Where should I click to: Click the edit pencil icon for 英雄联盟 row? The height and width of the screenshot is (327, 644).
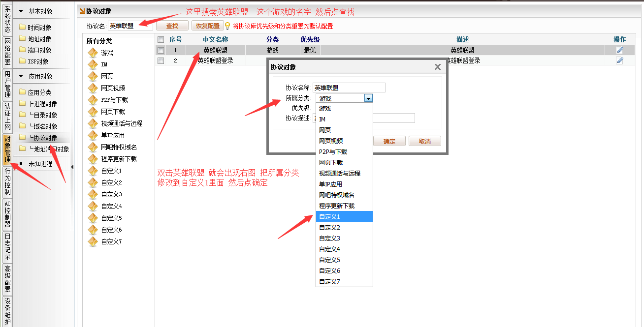619,50
